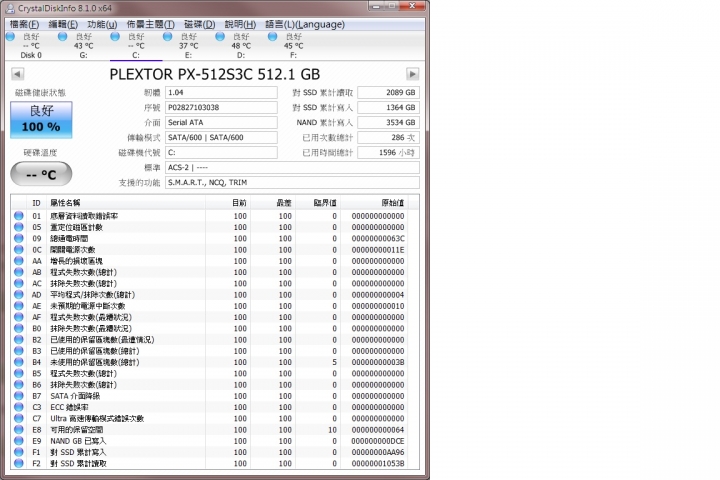The image size is (720, 480).
Task: Click the status icon for attribute E8
Action: click(19, 429)
